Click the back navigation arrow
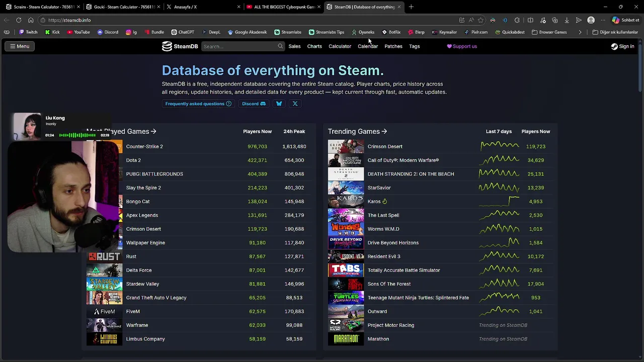The image size is (644, 362). 6,20
